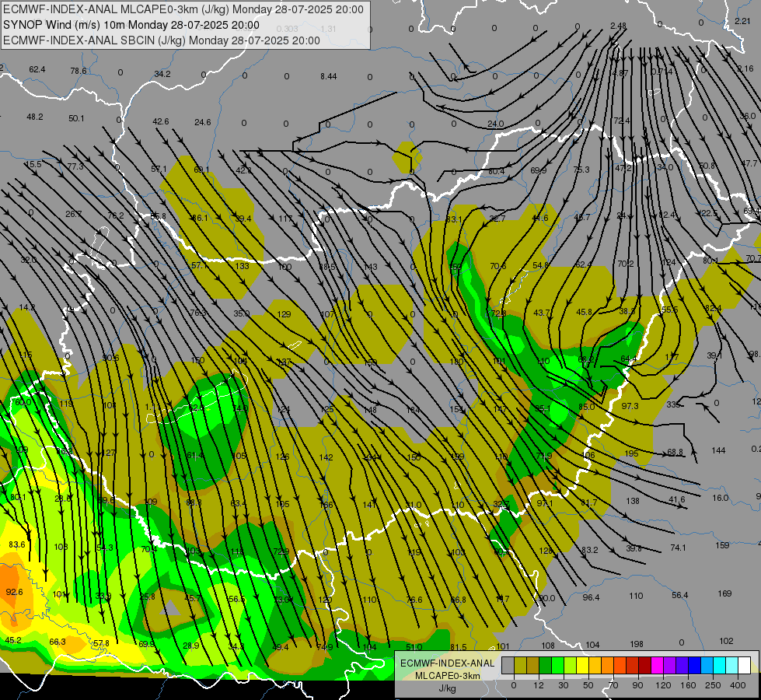Click the map value 169

tap(724, 593)
